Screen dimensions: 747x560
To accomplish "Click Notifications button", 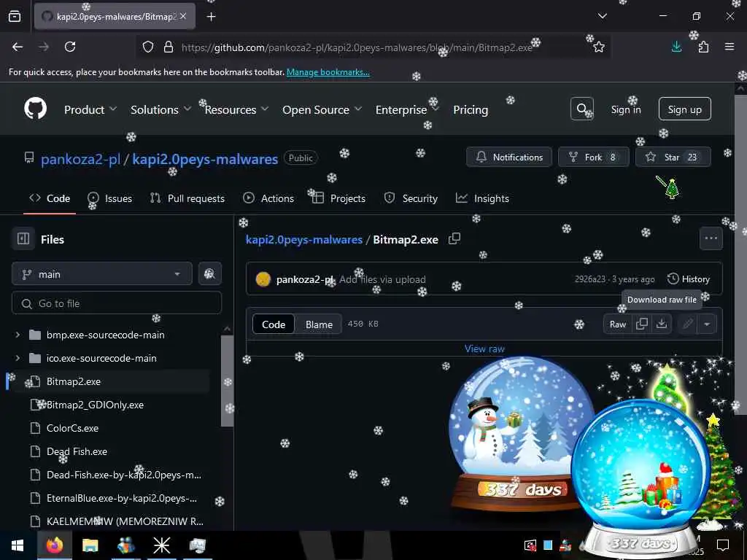I will pos(508,157).
